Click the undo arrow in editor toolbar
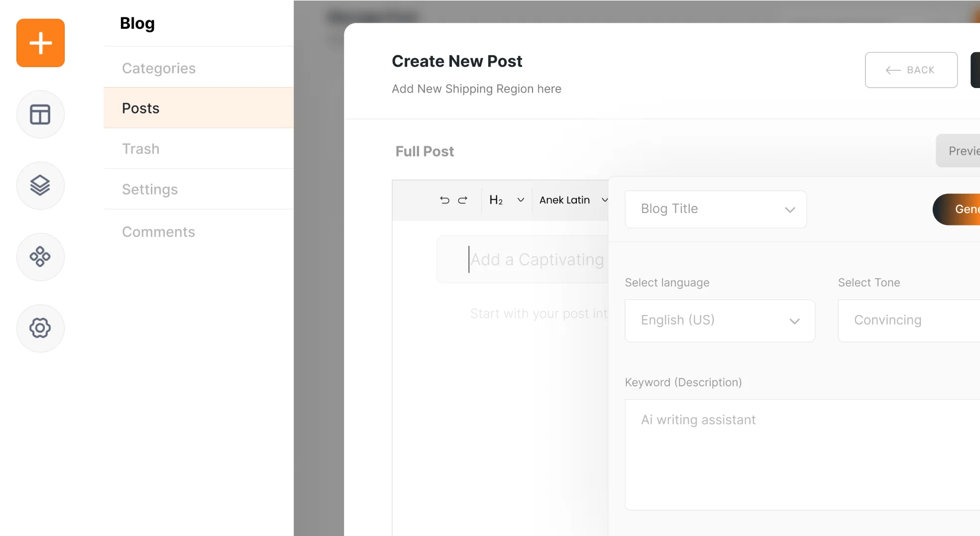Viewport: 980px width, 536px height. coord(444,200)
